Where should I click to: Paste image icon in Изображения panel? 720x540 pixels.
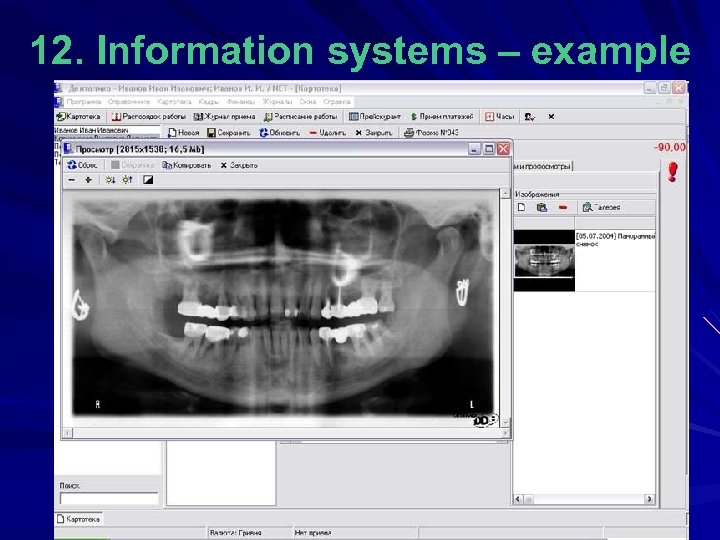point(542,208)
